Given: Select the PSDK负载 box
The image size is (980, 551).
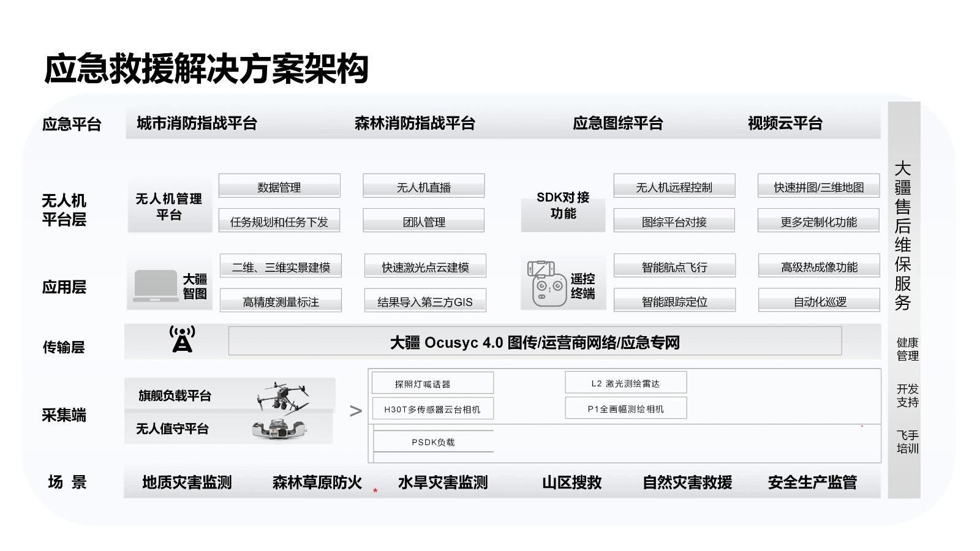Looking at the screenshot, I should [433, 442].
